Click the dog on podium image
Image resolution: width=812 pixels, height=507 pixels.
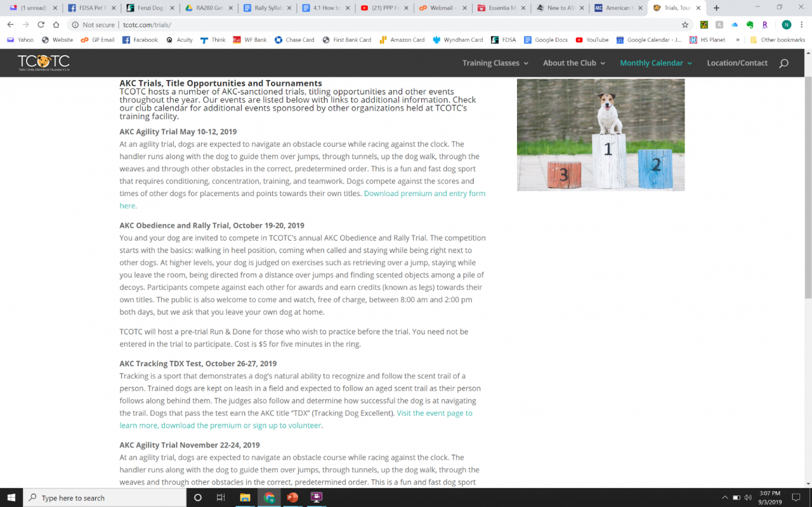click(x=600, y=135)
